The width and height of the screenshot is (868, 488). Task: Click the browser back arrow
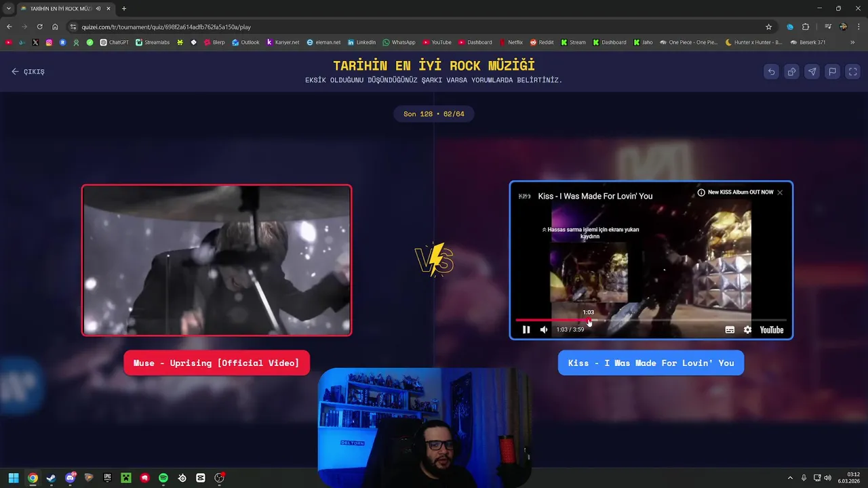(x=9, y=27)
